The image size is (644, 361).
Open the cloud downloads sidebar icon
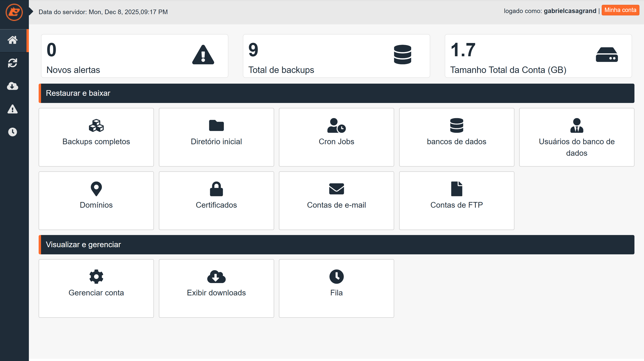coord(13,86)
